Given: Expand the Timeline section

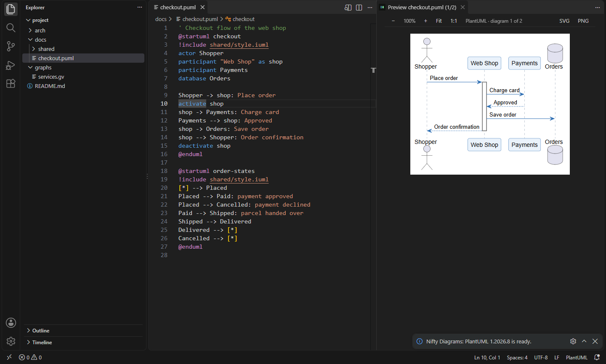Looking at the screenshot, I should tap(83, 343).
